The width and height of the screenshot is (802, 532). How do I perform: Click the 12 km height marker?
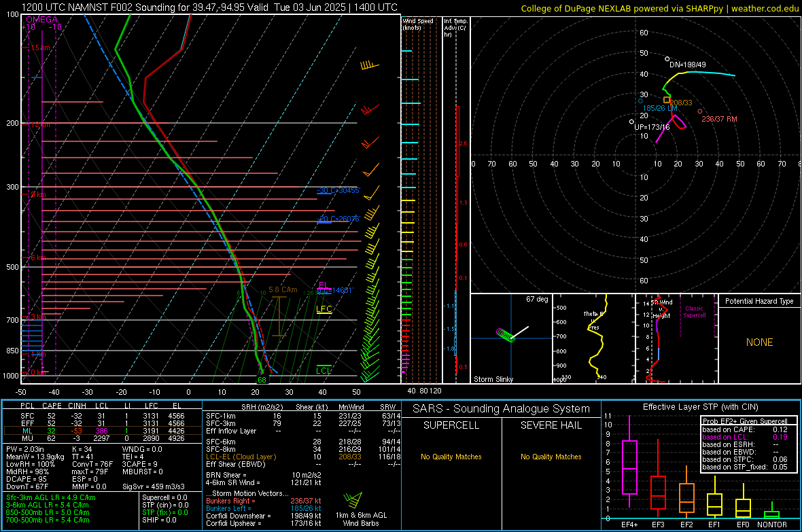pos(40,124)
